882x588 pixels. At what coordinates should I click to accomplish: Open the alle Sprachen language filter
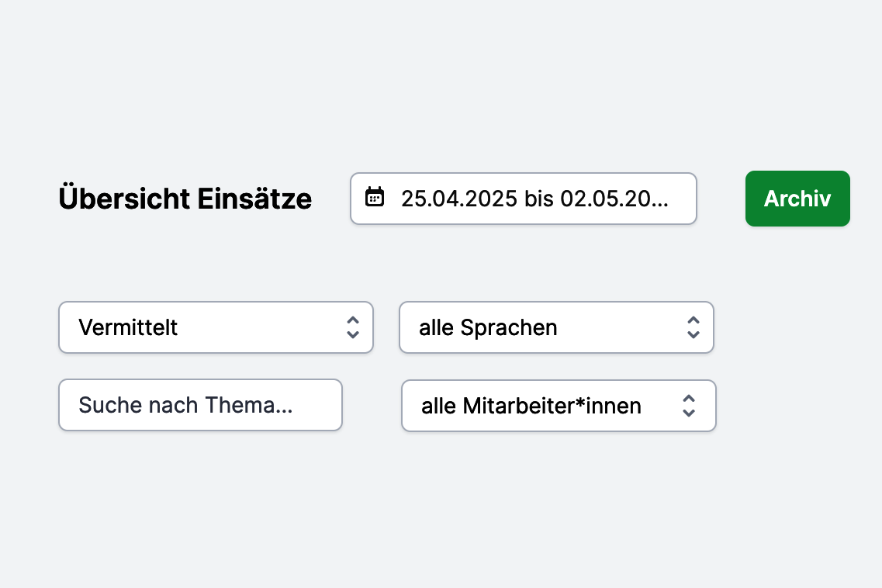click(556, 327)
